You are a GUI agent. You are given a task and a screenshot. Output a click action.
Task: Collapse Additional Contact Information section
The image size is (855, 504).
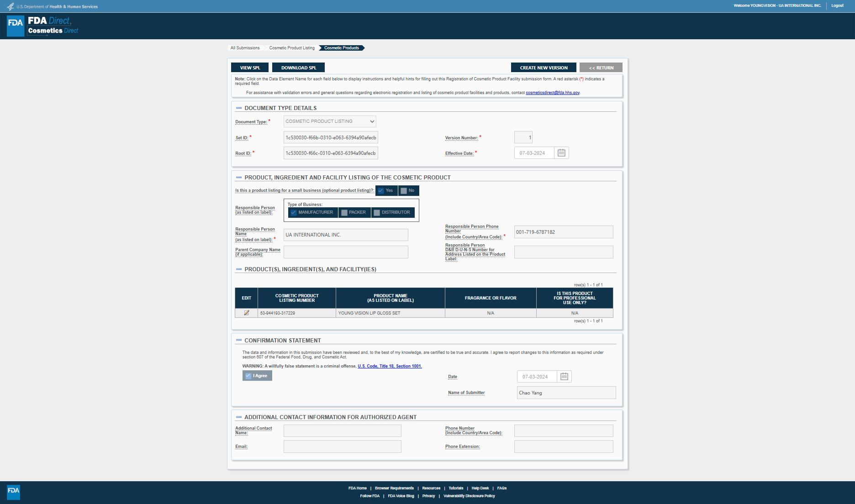[238, 417]
